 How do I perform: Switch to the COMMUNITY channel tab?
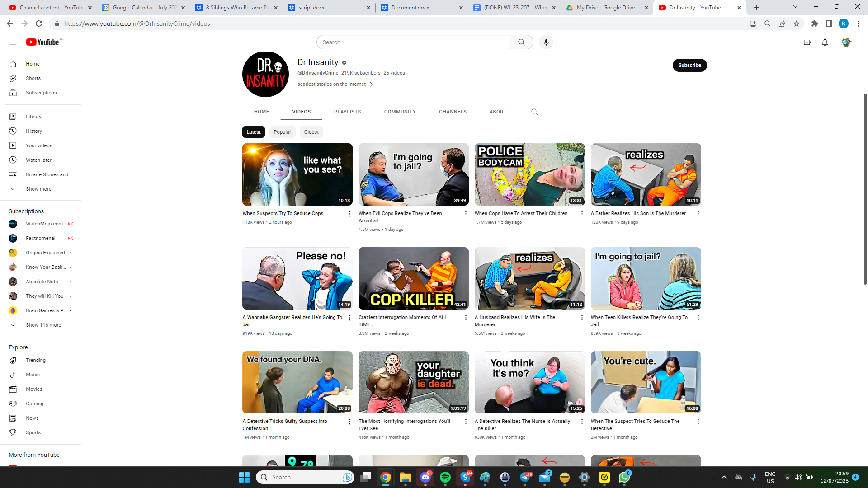point(400,112)
